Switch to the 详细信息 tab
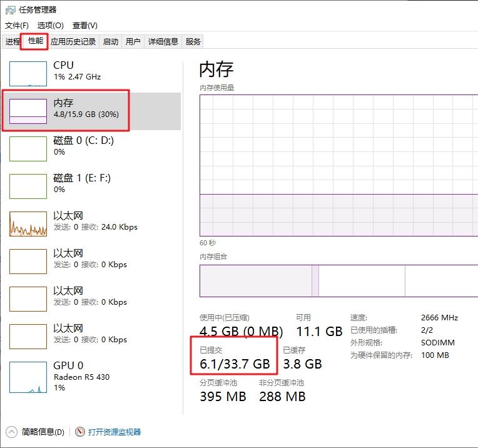The width and height of the screenshot is (478, 448). click(163, 41)
